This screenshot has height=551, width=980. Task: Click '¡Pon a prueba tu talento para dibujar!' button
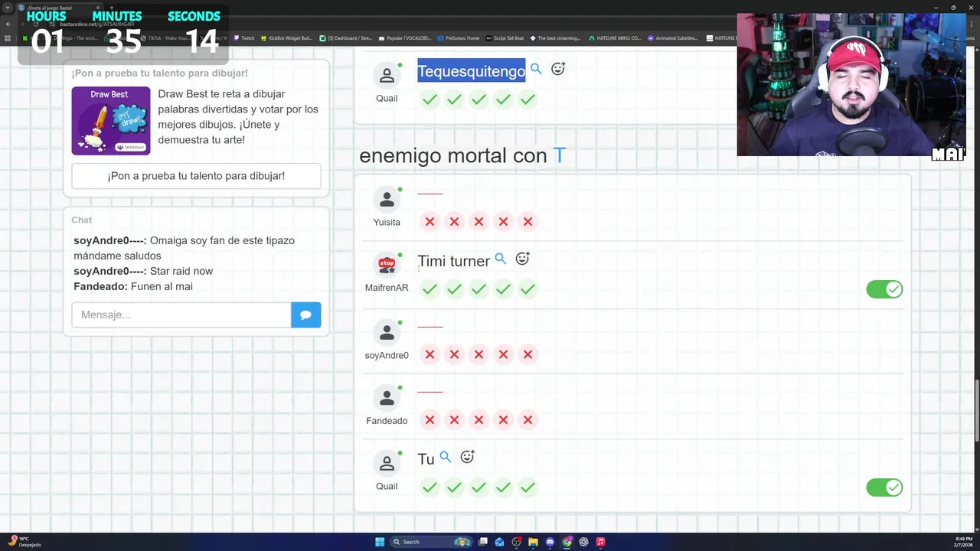(196, 176)
